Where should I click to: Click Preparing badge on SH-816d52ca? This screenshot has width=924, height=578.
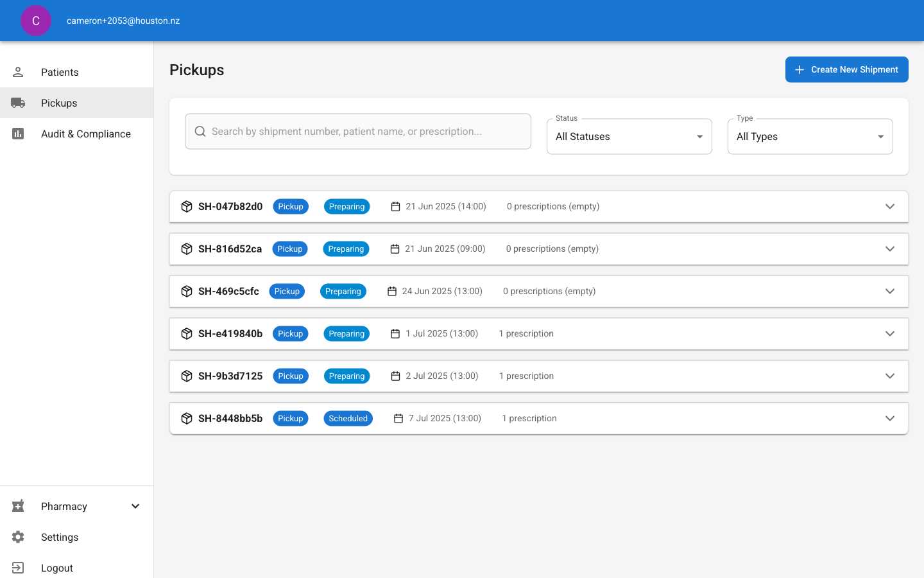[346, 249]
